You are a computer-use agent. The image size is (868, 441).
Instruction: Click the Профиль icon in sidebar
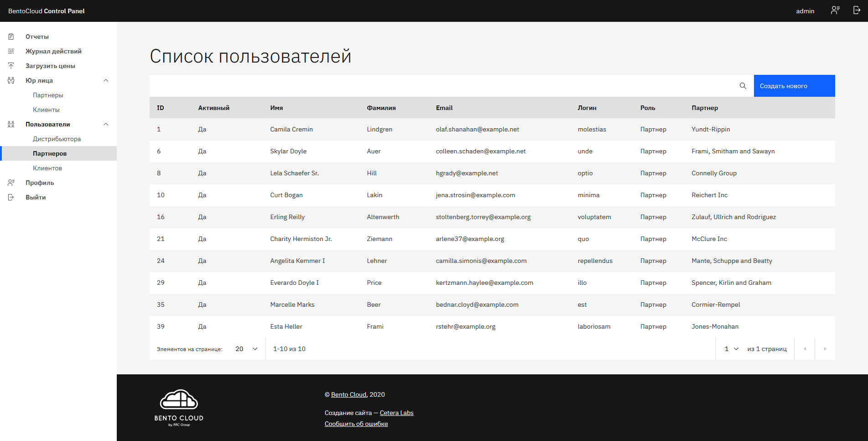point(11,183)
